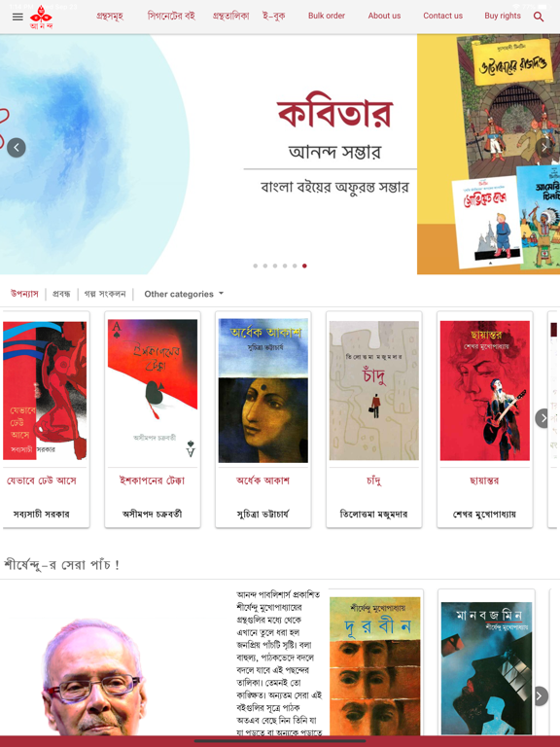Open the Contact us link
The width and height of the screenshot is (560, 747).
[443, 16]
